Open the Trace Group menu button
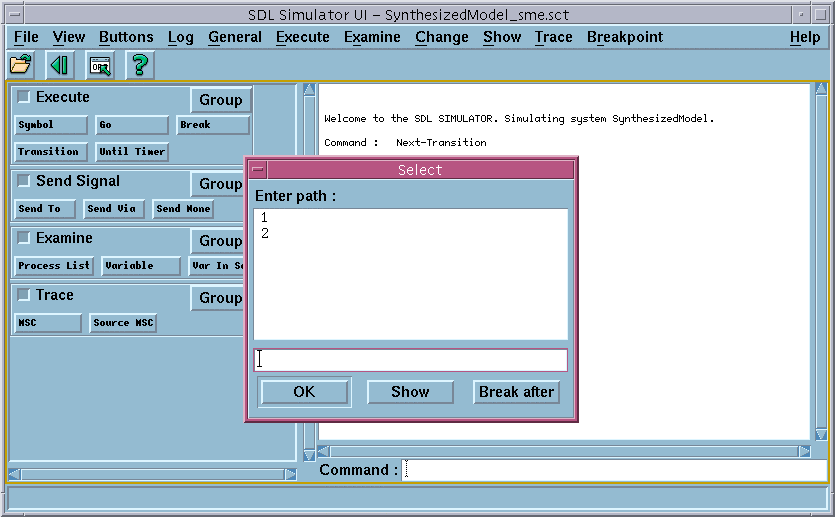The height and width of the screenshot is (517, 835). [x=219, y=298]
